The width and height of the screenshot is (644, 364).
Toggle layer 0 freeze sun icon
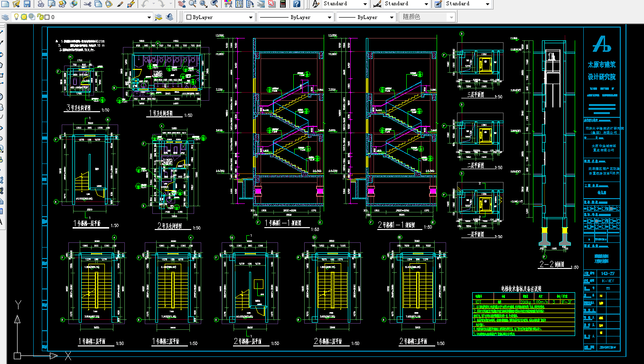[x=24, y=17]
